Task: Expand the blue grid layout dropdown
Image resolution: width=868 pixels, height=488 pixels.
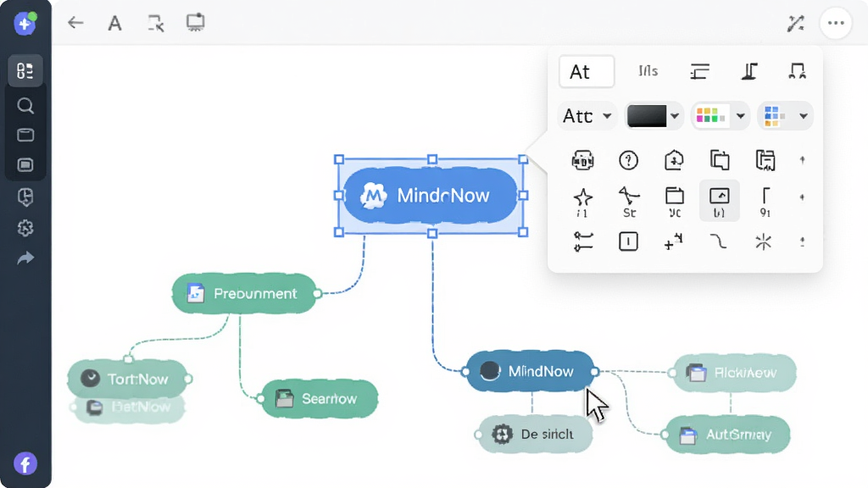Action: point(785,115)
